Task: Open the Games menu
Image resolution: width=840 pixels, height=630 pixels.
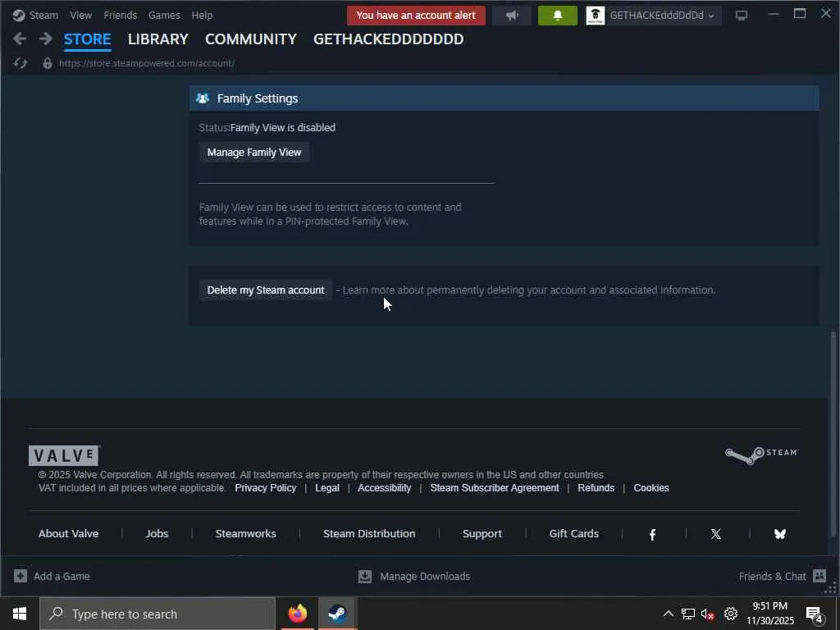Action: click(164, 15)
